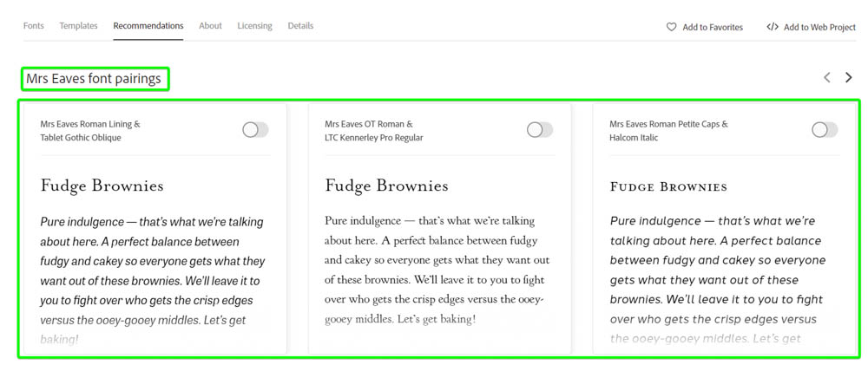The height and width of the screenshot is (365, 868).
Task: Click the heart icon to favorite Mrs Eaves
Action: (x=671, y=27)
